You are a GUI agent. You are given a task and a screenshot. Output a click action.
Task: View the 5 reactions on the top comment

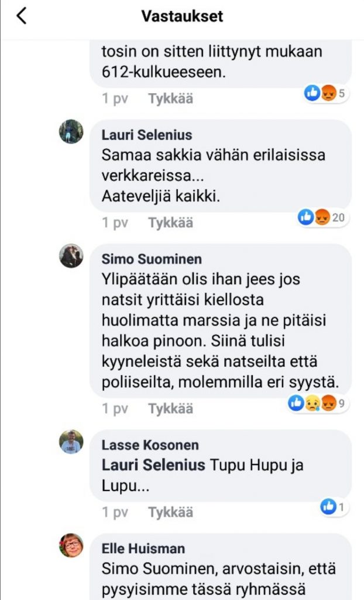[326, 93]
